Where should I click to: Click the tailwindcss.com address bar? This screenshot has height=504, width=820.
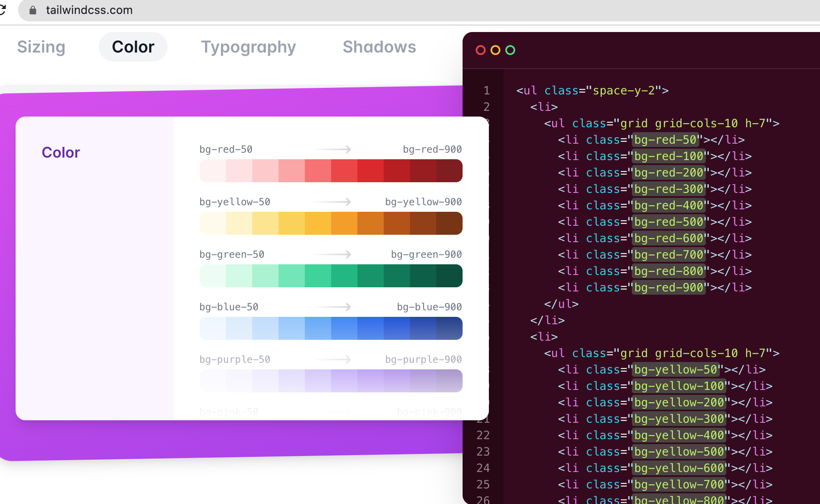pyautogui.click(x=89, y=10)
